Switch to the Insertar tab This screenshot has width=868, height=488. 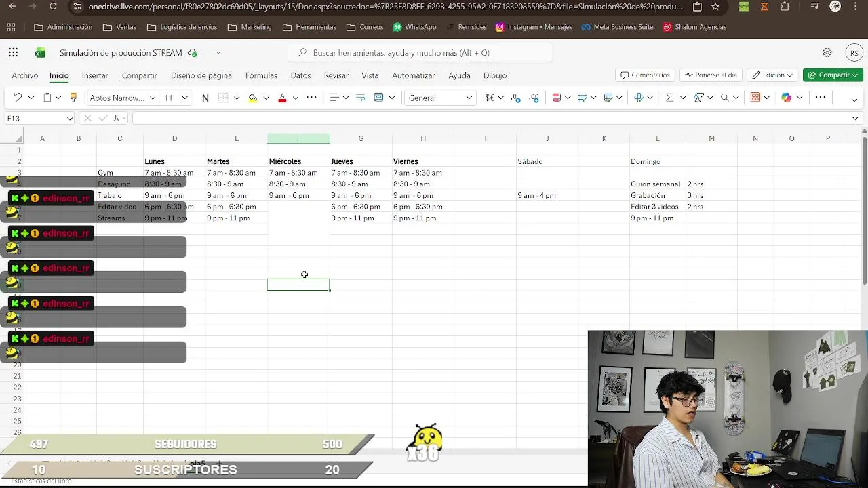point(95,75)
